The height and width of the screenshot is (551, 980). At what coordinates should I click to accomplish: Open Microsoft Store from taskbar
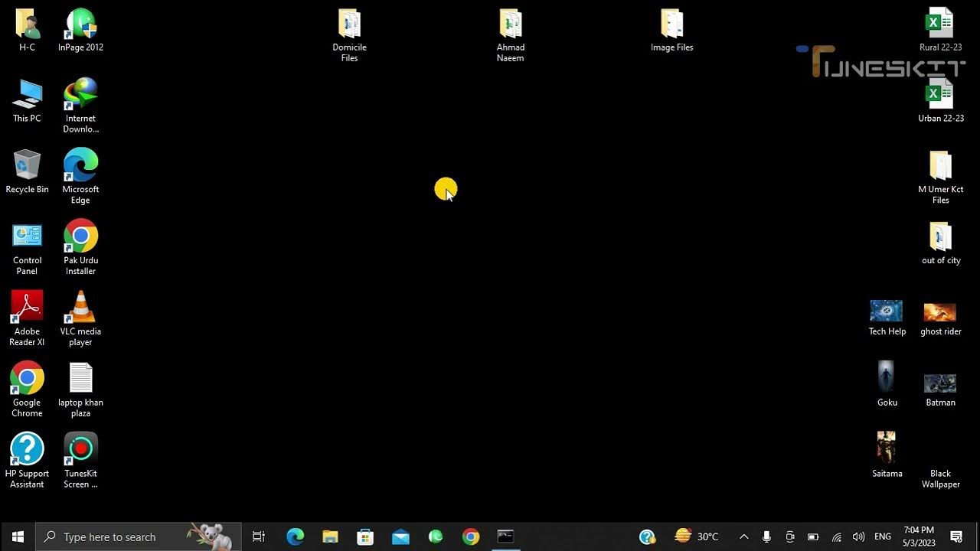tap(365, 536)
